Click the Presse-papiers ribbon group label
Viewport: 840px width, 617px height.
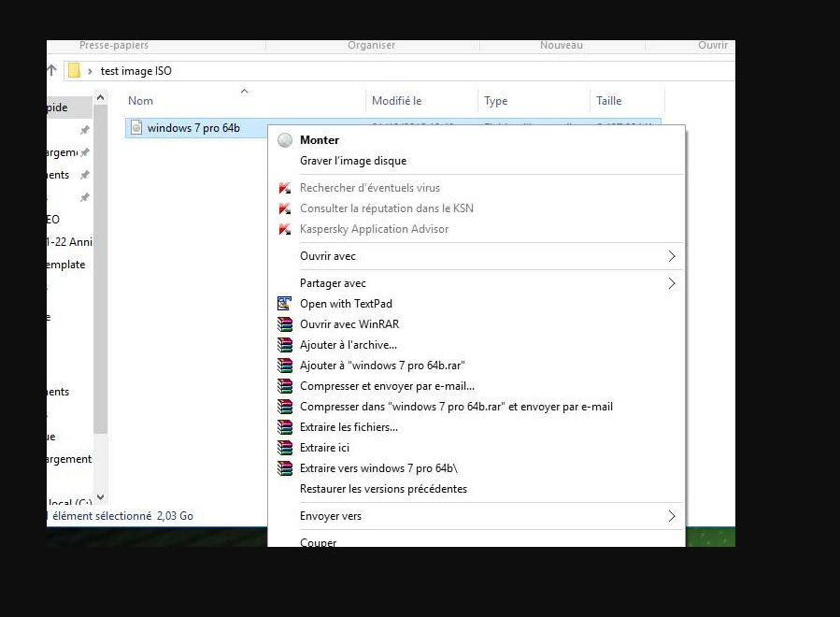(114, 45)
